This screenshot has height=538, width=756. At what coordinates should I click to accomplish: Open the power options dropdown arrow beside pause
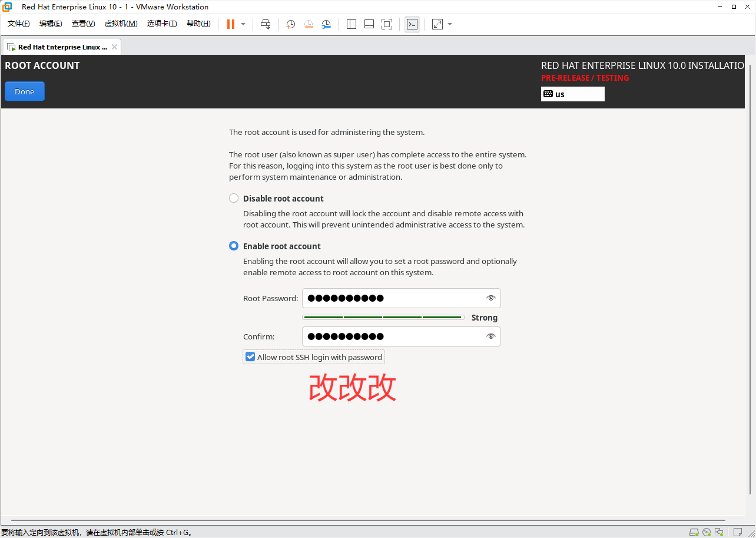point(243,24)
